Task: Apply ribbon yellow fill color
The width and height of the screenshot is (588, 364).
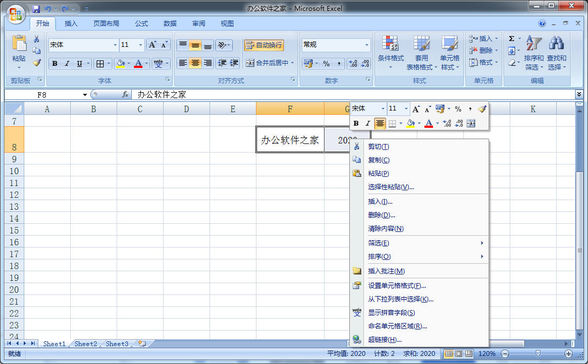Action: [120, 64]
